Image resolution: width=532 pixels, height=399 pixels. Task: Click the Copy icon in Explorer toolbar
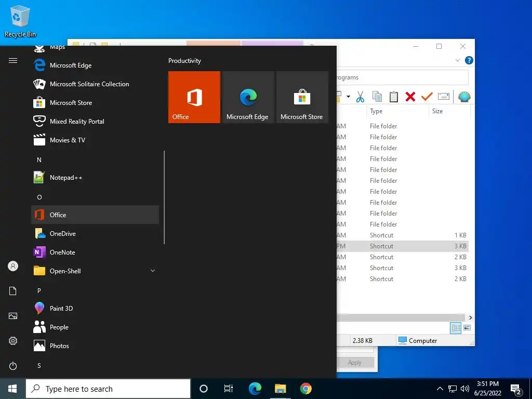pos(377,97)
